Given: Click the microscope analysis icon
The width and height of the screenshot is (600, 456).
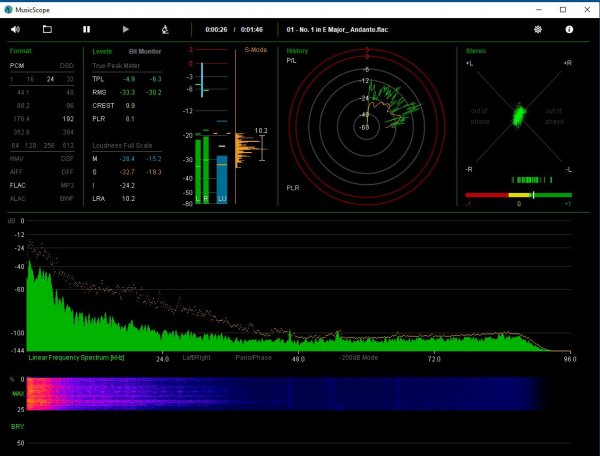Looking at the screenshot, I should pos(165,29).
